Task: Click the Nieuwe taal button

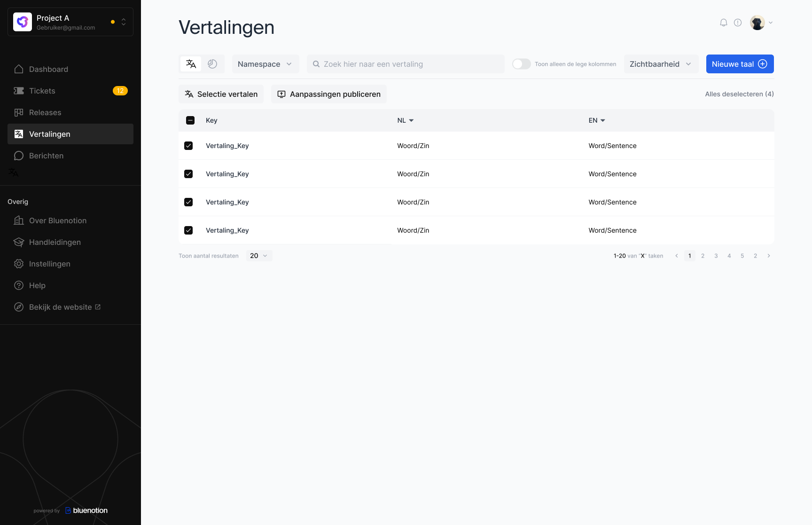Action: tap(740, 64)
